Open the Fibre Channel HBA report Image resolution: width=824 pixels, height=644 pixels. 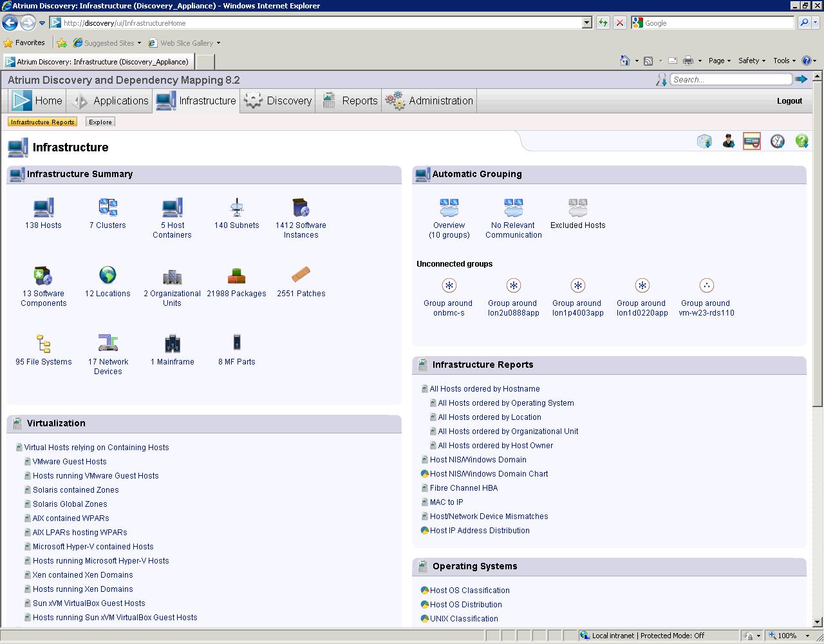464,488
